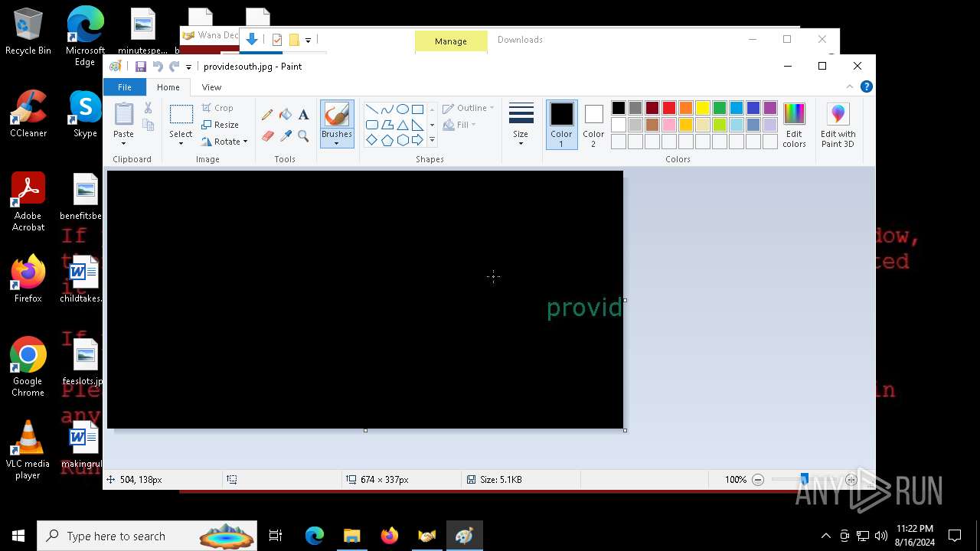The image size is (980, 551).
Task: Open Task View on the taskbar
Action: click(276, 536)
